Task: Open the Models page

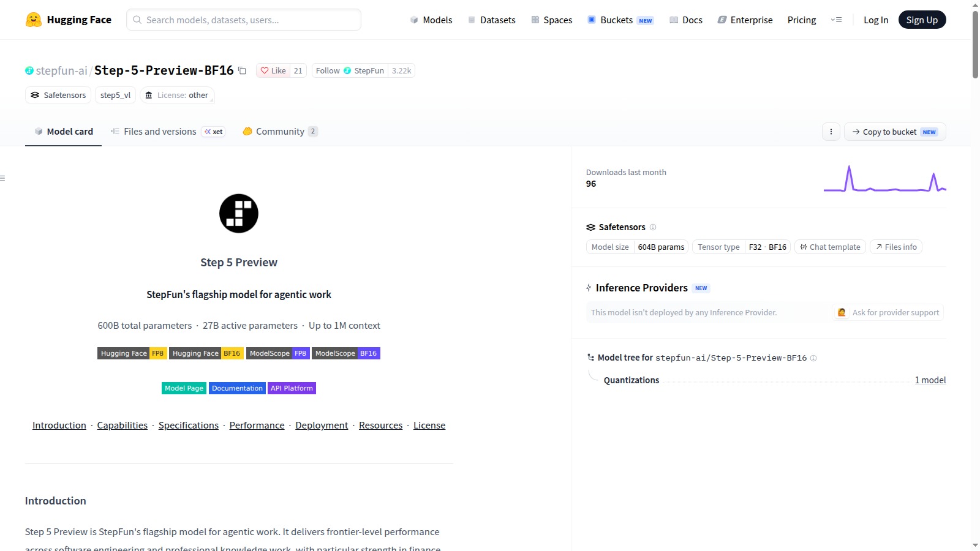Action: [x=431, y=20]
